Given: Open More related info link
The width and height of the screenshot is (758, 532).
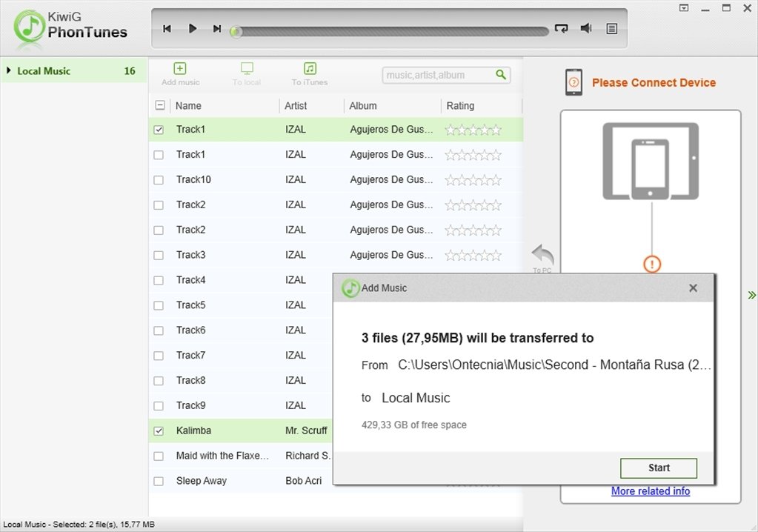Looking at the screenshot, I should (651, 491).
